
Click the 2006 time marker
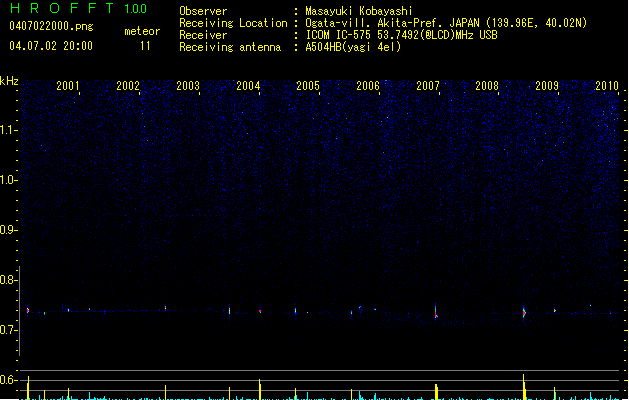coord(368,85)
